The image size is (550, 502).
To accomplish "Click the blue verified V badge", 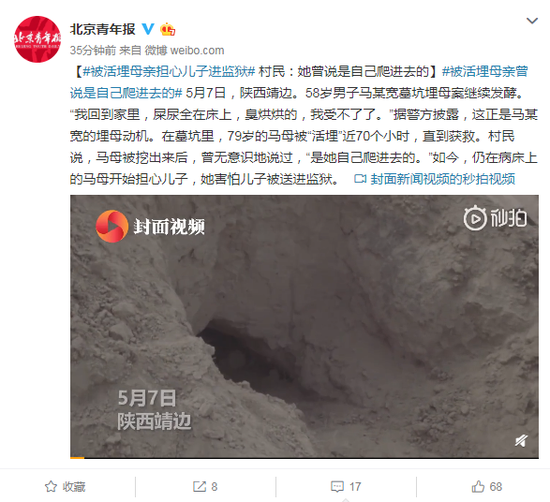I will pos(148,29).
